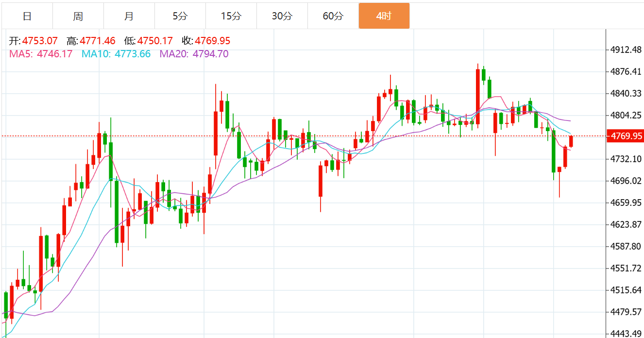Open the 月 (monthly) chart tab
This screenshot has height=338, width=644.
tap(129, 16)
